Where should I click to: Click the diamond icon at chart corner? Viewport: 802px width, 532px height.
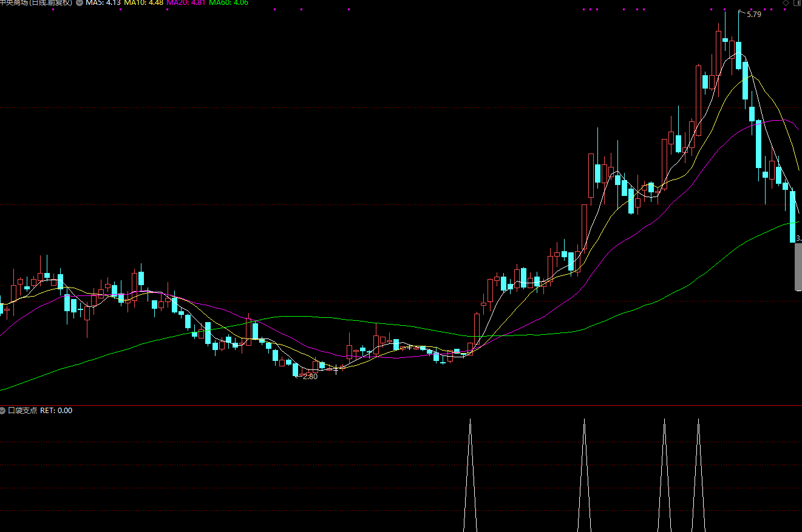[x=786, y=3]
